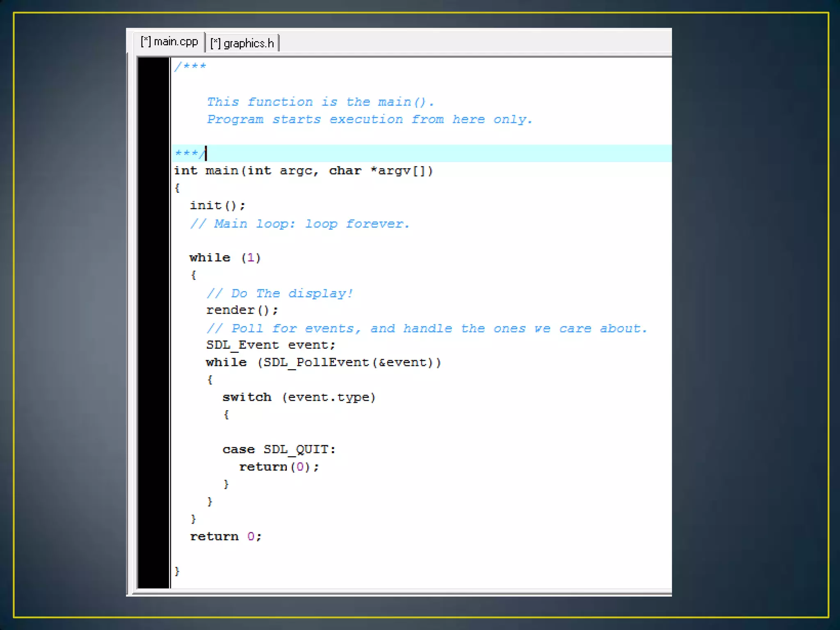The image size is (840, 630).
Task: Click the case SDL_QUIT: label
Action: [x=279, y=450]
